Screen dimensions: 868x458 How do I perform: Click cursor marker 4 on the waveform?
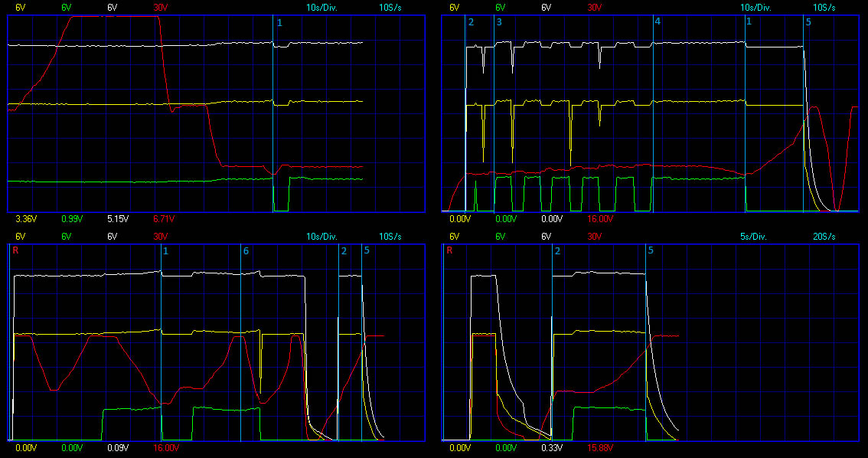pos(658,22)
